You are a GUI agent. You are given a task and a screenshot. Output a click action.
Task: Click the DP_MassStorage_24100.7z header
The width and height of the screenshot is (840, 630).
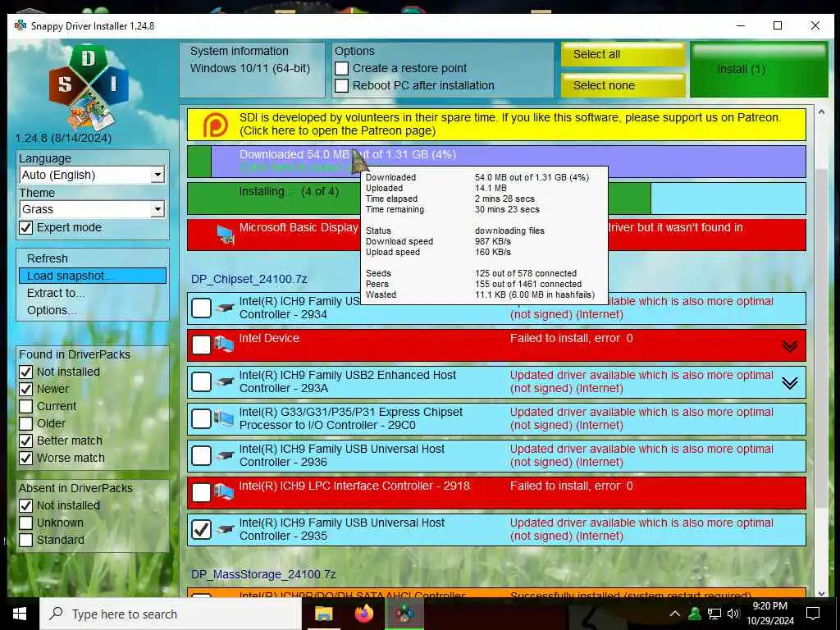(263, 574)
